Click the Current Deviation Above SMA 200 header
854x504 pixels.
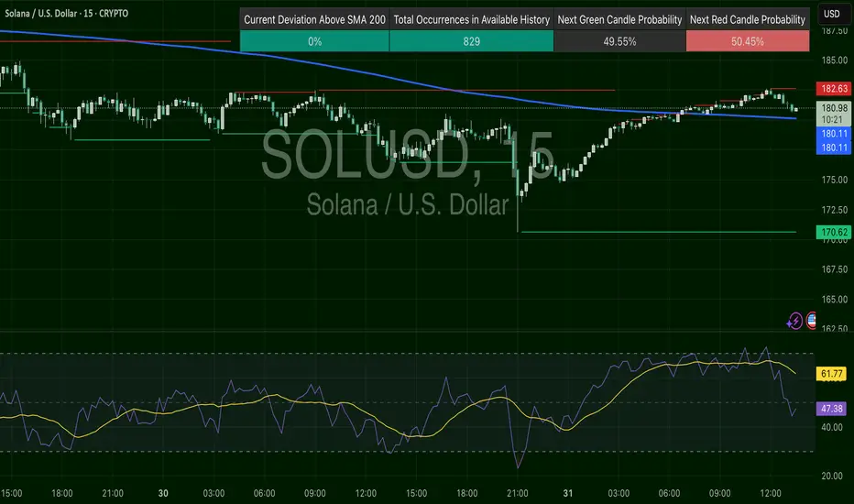coord(315,19)
